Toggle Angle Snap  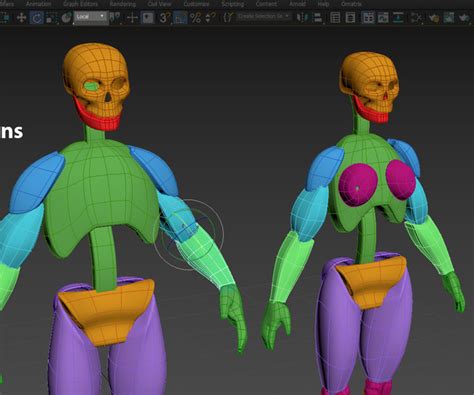tap(180, 17)
